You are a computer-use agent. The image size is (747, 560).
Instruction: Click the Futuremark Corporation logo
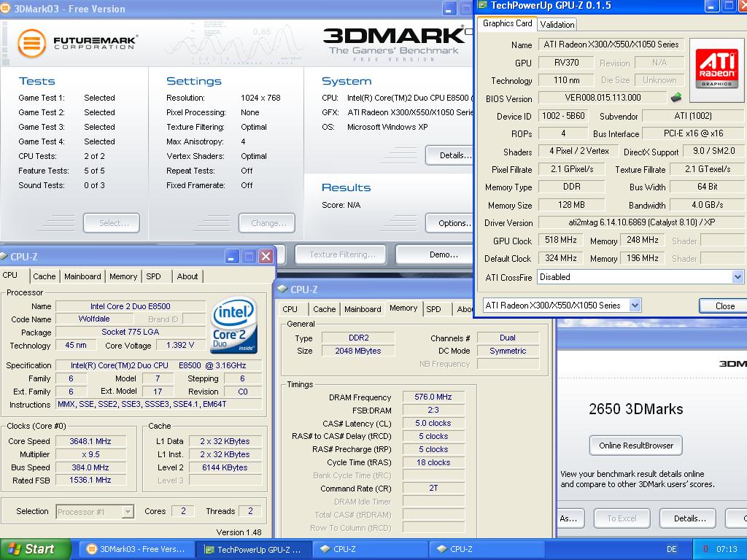pyautogui.click(x=77, y=43)
